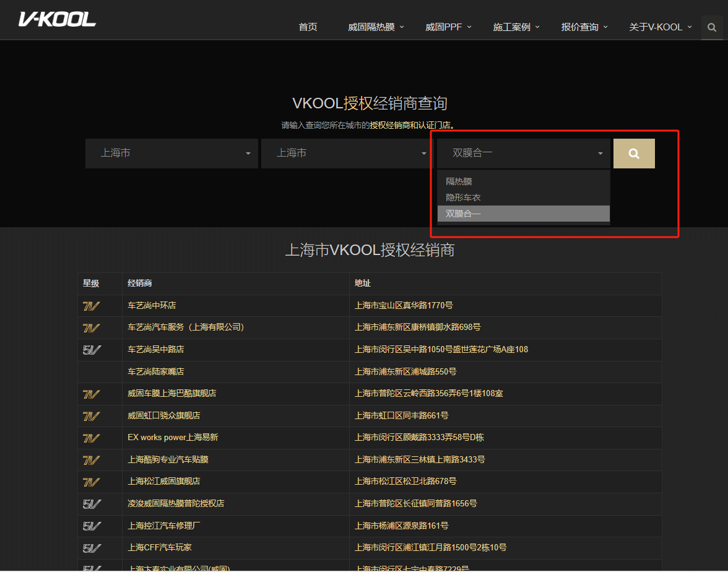Select 隔热膜 from the dropdown list
Image resolution: width=728 pixels, height=572 pixels.
(x=459, y=181)
